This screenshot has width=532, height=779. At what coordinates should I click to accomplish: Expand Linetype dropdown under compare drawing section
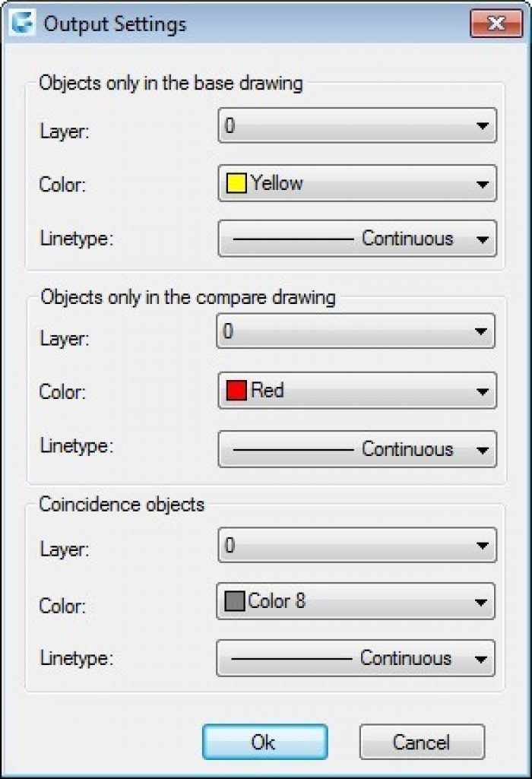357,449
